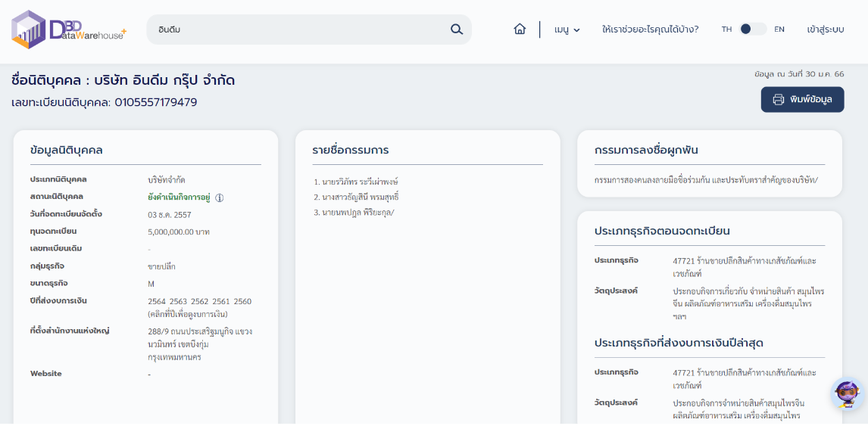Select TH language label
868x426 pixels.
click(726, 30)
